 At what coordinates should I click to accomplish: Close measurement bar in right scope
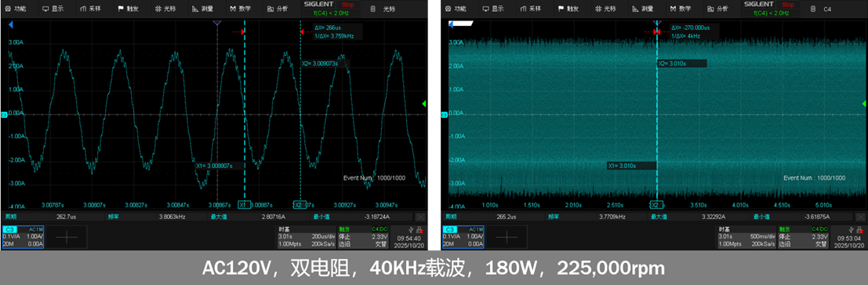(x=862, y=217)
